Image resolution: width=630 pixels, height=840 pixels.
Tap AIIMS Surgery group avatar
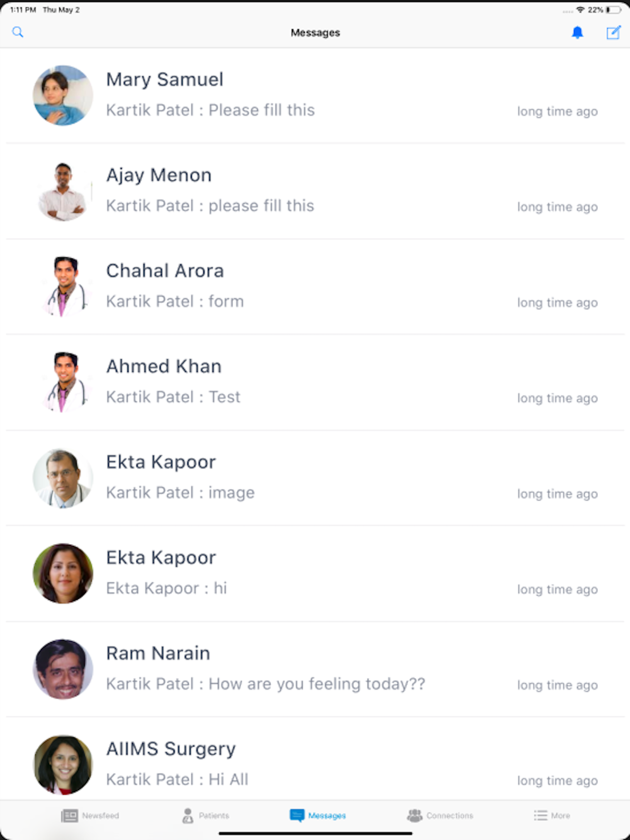63,764
